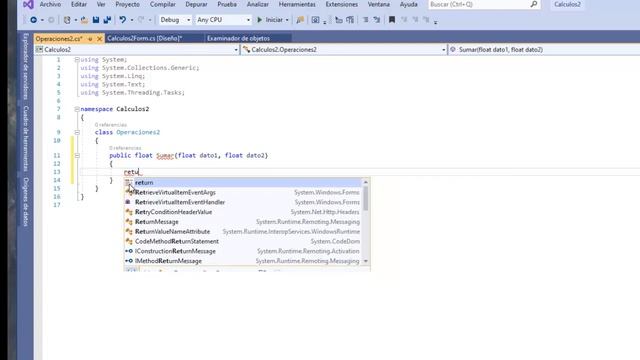
Task: Click the icon just left of Comment lines
Action: pos(350,20)
